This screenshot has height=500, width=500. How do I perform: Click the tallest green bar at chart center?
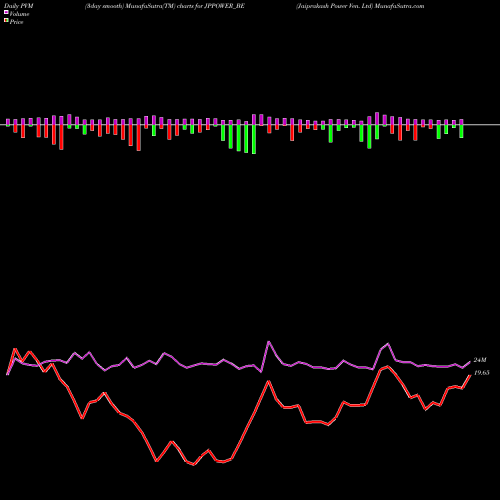coord(254,139)
